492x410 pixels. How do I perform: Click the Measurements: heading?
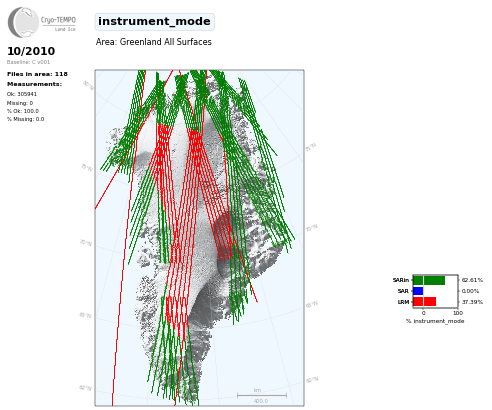click(x=34, y=84)
